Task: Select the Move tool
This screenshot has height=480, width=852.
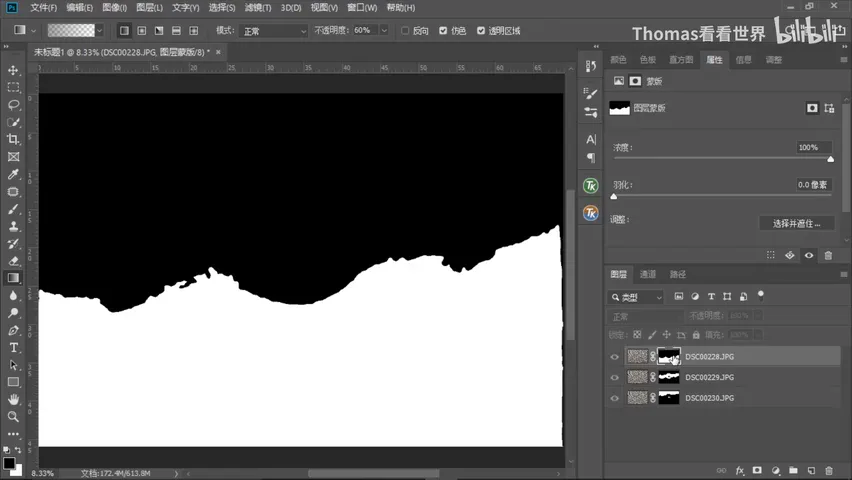Action: click(14, 70)
